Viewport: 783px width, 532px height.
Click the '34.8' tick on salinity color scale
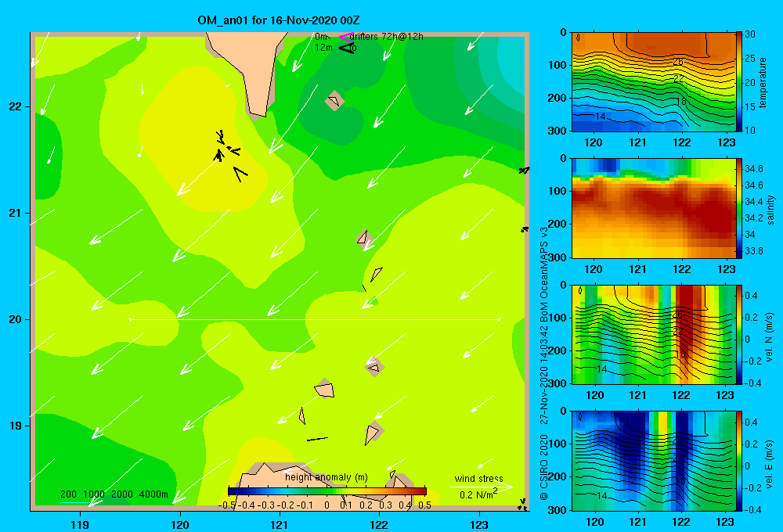tap(754, 169)
